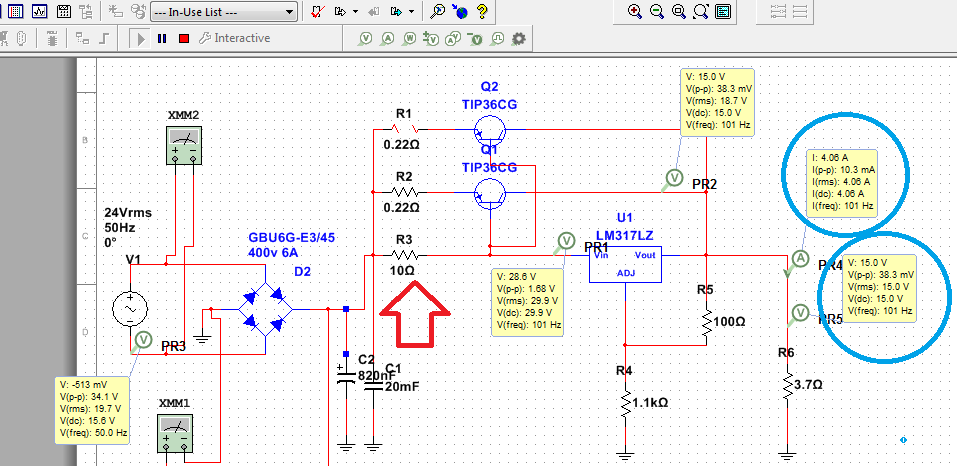Click the Zoom Out magnifier icon
Viewport: 957px width, 466px height.
tap(657, 11)
